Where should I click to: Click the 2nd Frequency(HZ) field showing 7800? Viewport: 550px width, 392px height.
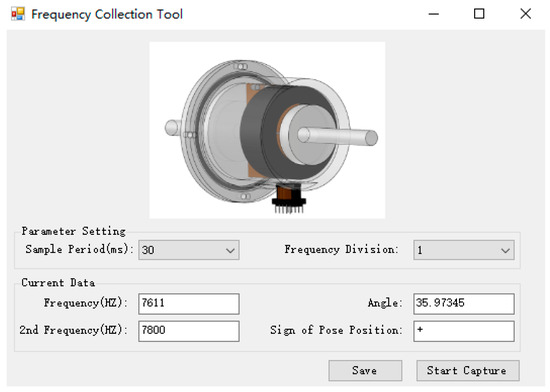click(189, 331)
